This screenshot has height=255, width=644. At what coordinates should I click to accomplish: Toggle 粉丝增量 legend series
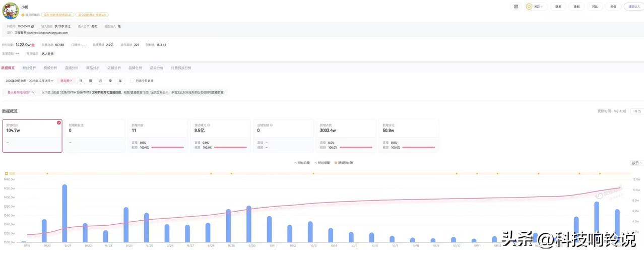323,163
